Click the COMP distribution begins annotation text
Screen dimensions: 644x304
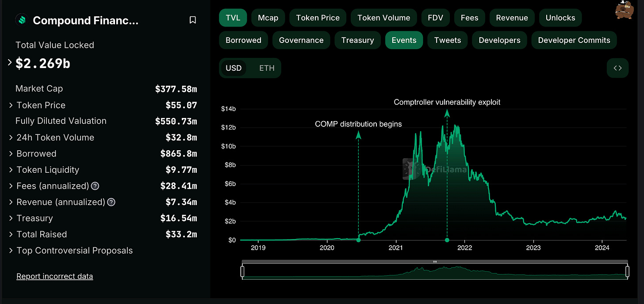(358, 124)
